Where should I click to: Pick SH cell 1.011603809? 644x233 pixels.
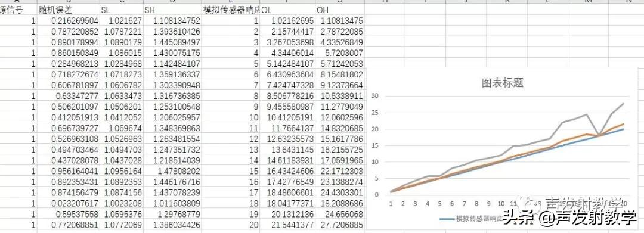coord(172,203)
